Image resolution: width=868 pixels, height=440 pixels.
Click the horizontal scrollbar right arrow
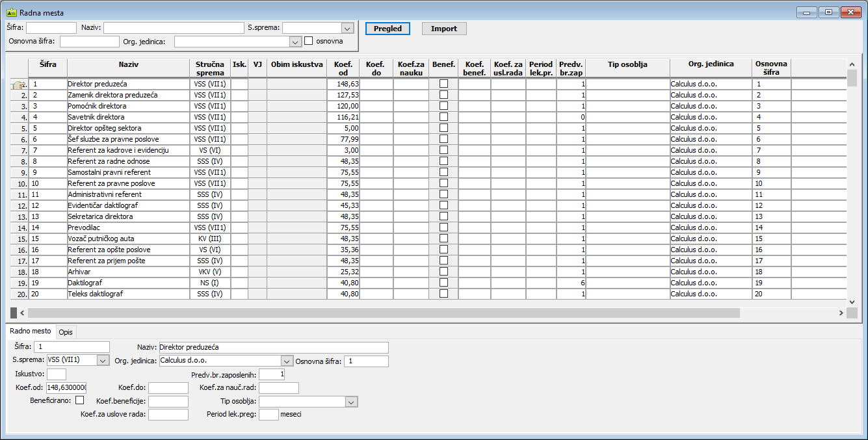[841, 313]
